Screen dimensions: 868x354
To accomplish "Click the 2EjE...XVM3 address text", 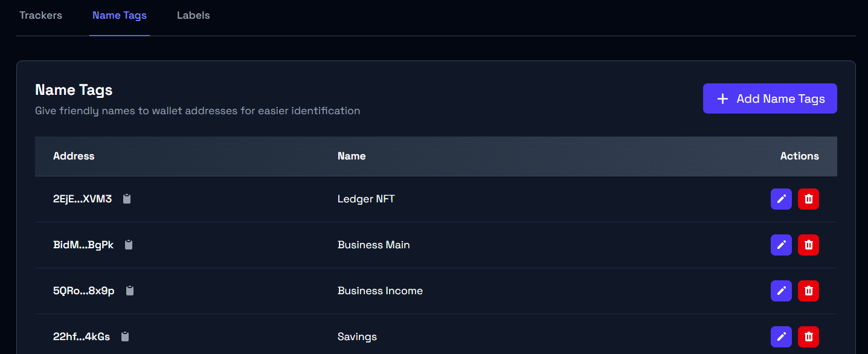I will (82, 199).
